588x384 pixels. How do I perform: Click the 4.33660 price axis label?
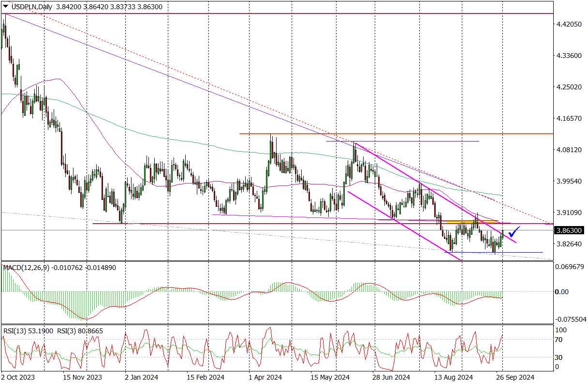[569, 56]
